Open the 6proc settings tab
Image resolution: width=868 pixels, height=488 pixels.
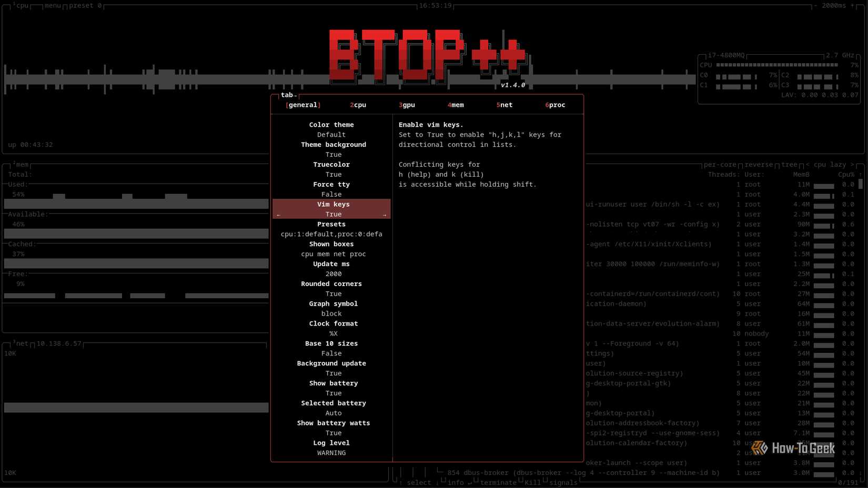coord(555,105)
